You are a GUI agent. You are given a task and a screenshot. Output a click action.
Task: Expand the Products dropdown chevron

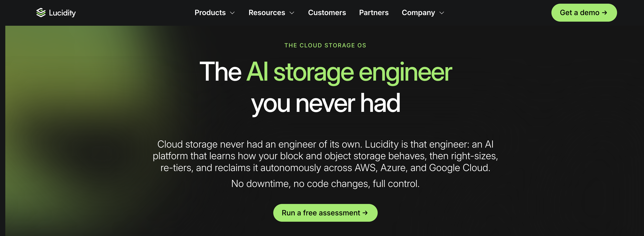click(x=232, y=13)
